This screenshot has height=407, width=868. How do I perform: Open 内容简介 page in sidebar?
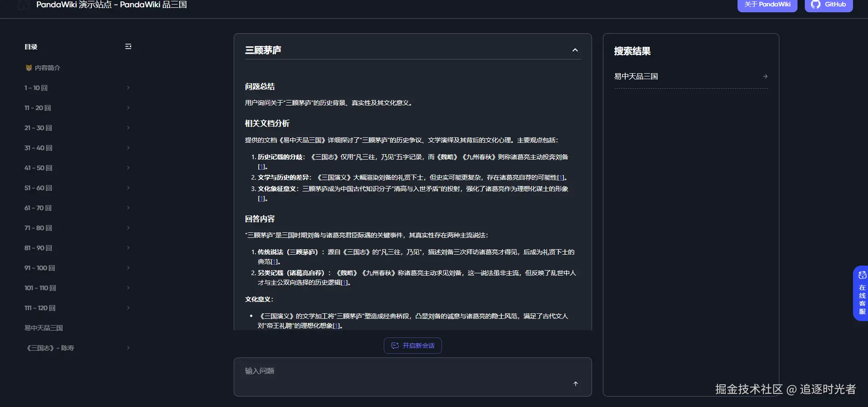click(x=43, y=68)
